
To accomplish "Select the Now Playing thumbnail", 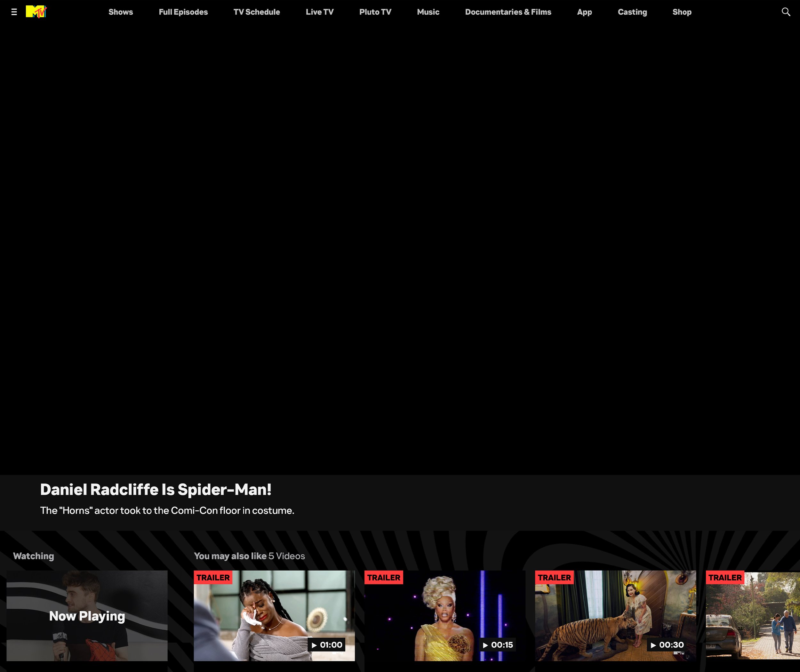I will pyautogui.click(x=87, y=616).
